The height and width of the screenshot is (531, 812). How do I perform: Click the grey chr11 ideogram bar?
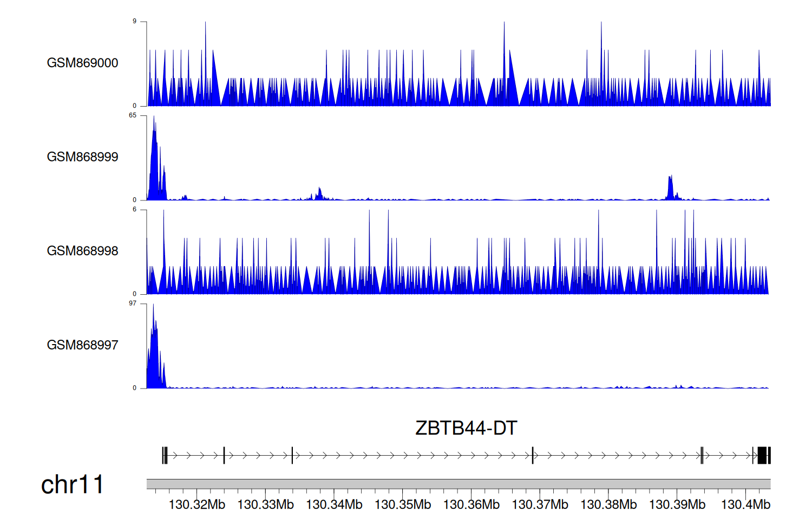(x=458, y=484)
